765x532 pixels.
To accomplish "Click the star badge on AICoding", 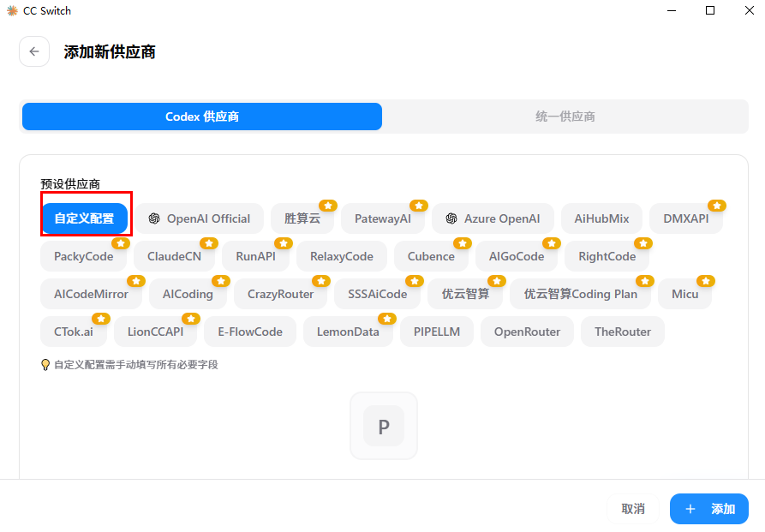I will click(x=221, y=281).
